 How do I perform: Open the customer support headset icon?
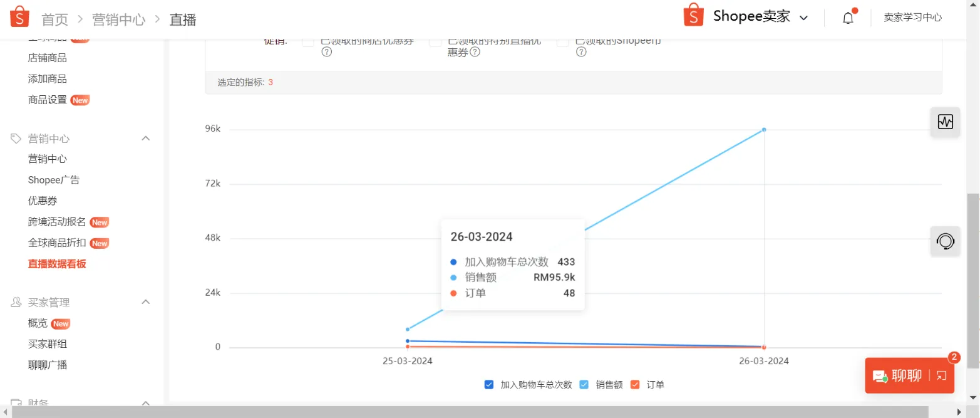coord(944,241)
